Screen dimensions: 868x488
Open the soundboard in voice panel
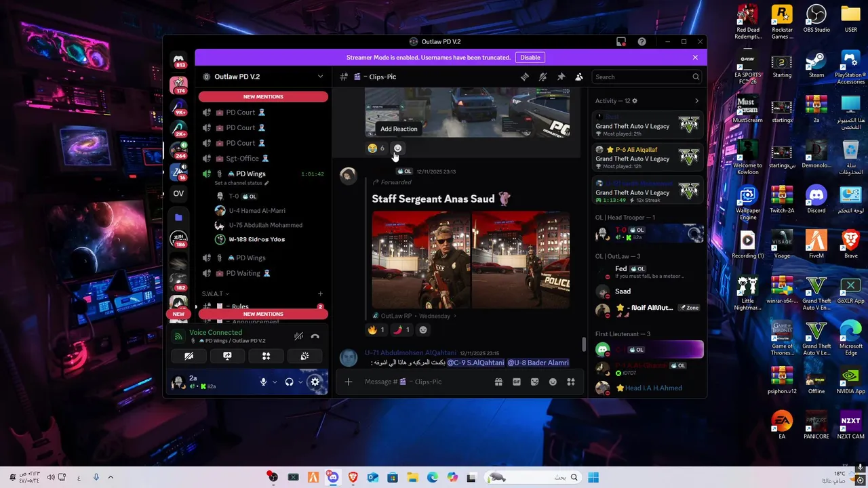(x=304, y=356)
